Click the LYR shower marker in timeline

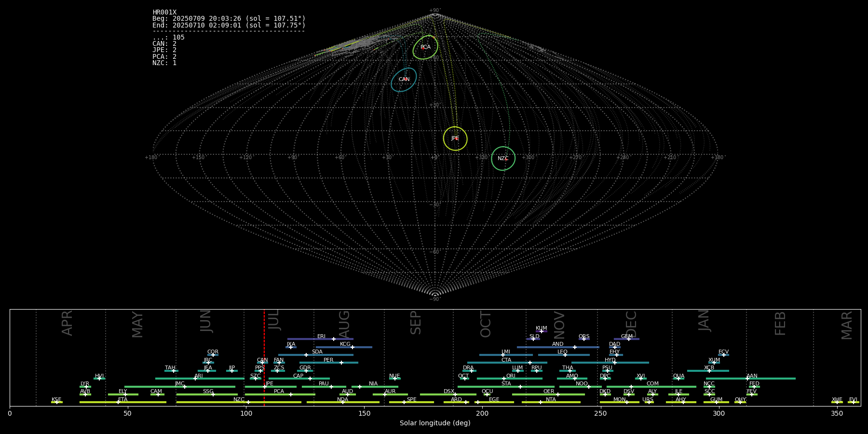86,387
